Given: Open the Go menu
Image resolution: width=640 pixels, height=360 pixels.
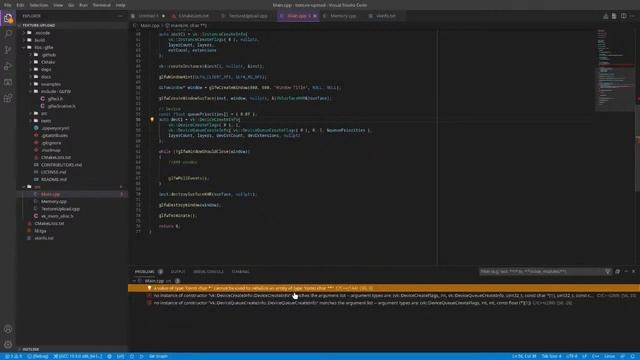Looking at the screenshot, I should [x=71, y=5].
